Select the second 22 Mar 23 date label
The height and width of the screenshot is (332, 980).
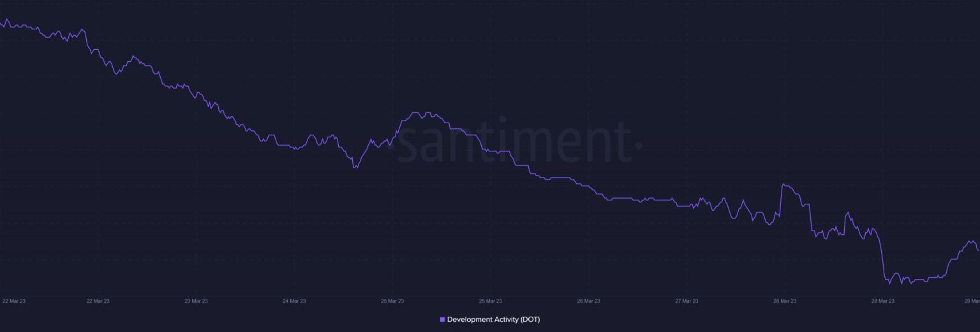(98, 301)
